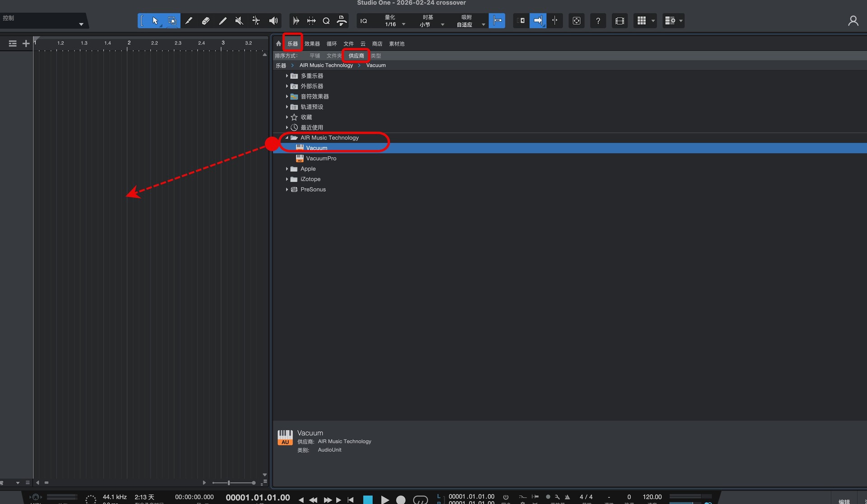Screen dimensions: 867x504
Task: Select the Range tool
Action: [172, 21]
